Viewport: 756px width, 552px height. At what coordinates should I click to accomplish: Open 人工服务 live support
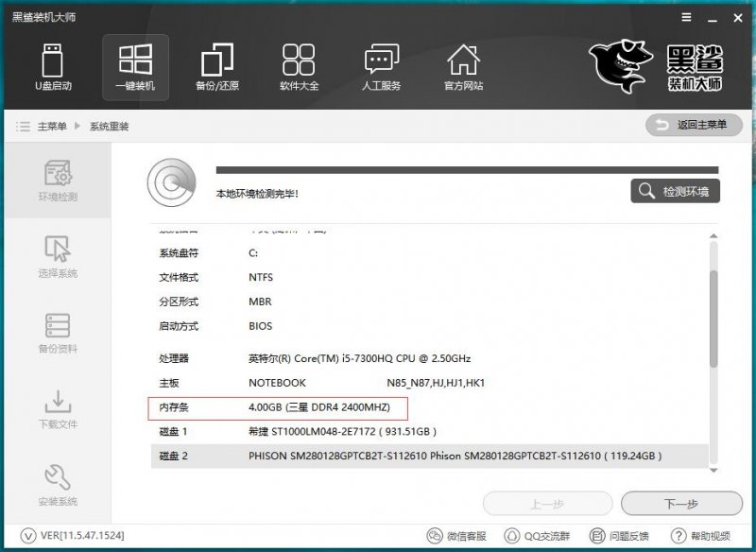point(382,67)
